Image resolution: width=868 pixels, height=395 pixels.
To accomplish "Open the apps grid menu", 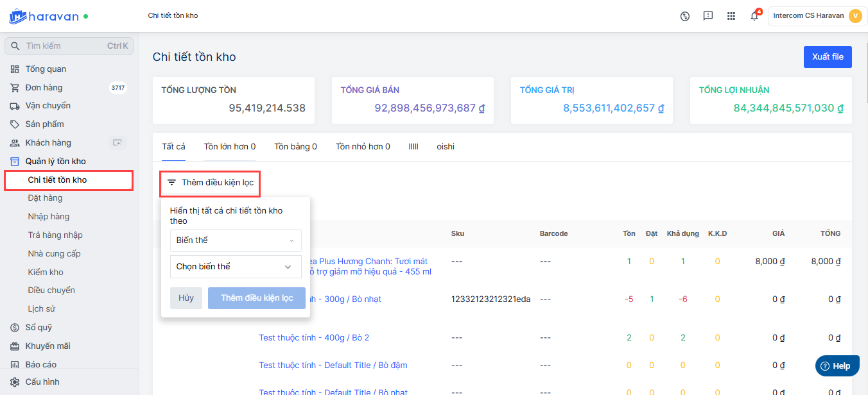I will click(731, 16).
